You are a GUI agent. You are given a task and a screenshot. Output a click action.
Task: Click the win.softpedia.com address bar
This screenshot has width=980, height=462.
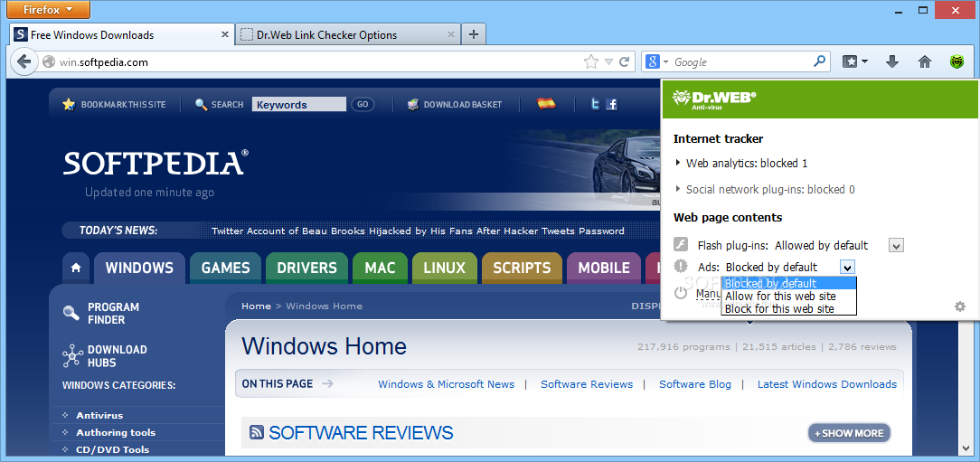(x=319, y=61)
